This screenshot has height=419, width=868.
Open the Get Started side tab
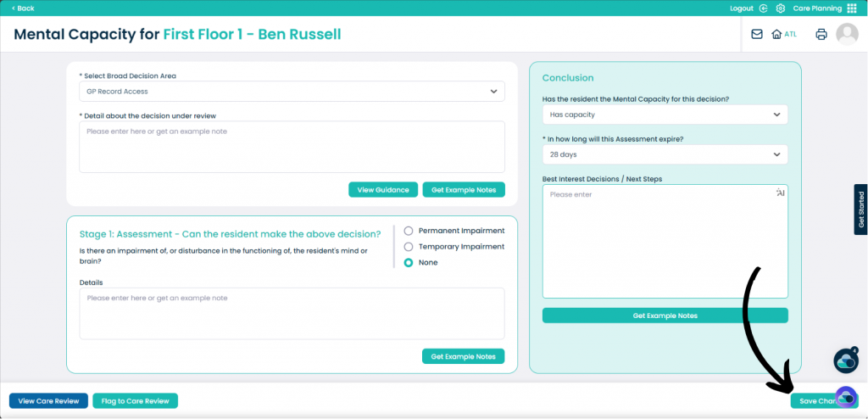click(861, 209)
